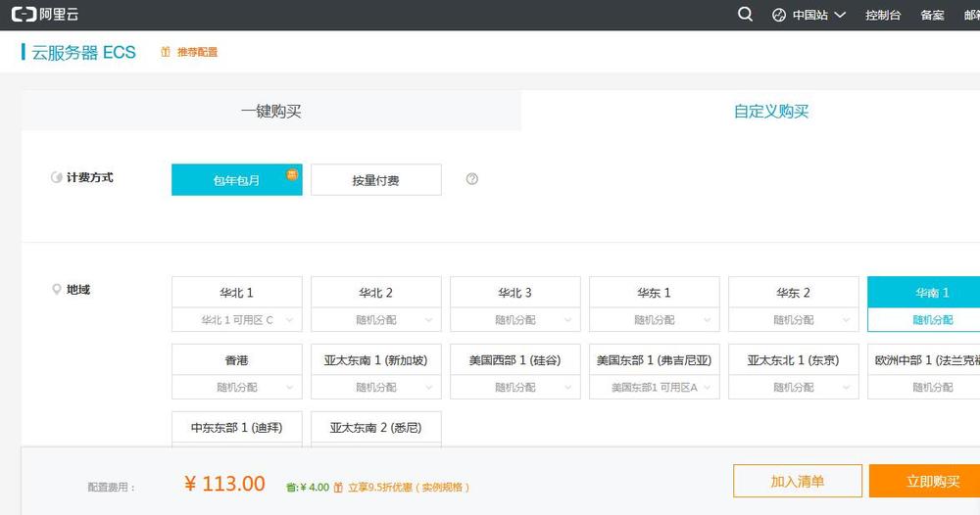980x515 pixels.
Task: Open zone dropdown under 亚太东南 1 (新加坡)
Action: pos(376,387)
